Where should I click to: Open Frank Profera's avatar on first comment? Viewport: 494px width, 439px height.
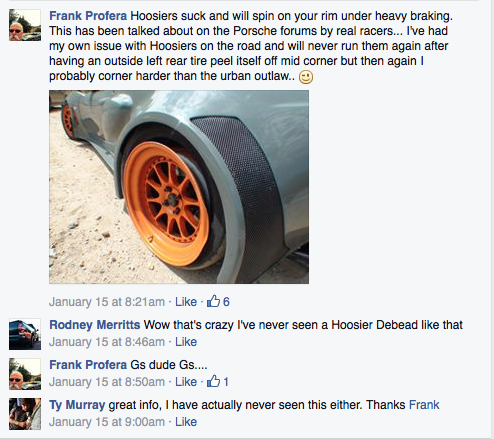tap(25, 25)
